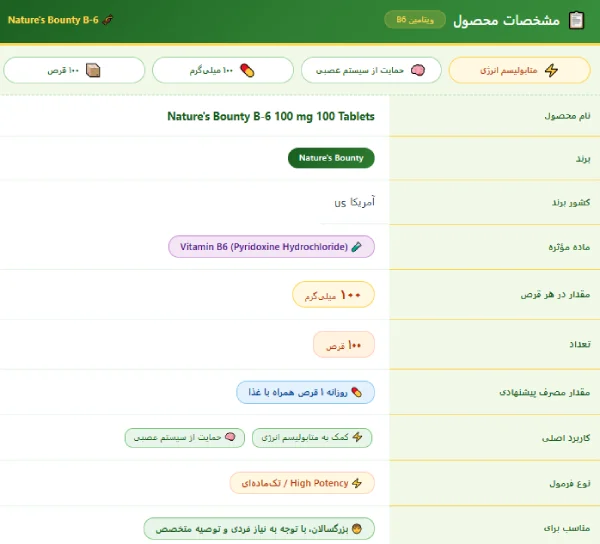
Task: Click حمایت از سیستم عصبی badge in کاربرد اصلی row
Action: [x=184, y=437]
